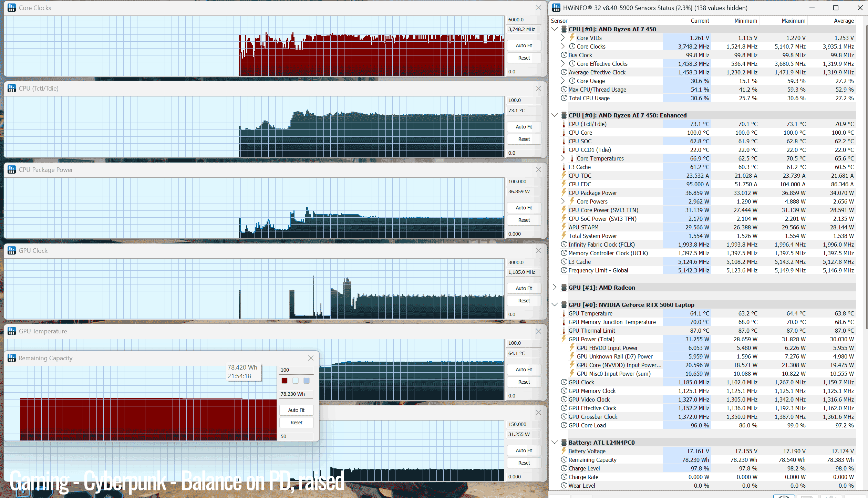
Task: Expand the GPU [#1]: AMD Radeon group
Action: coord(555,287)
